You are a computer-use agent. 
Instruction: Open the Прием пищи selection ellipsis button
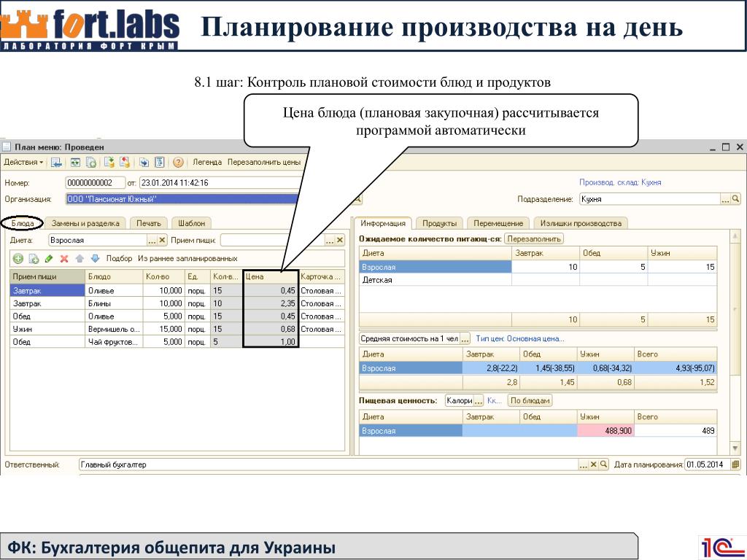click(330, 241)
